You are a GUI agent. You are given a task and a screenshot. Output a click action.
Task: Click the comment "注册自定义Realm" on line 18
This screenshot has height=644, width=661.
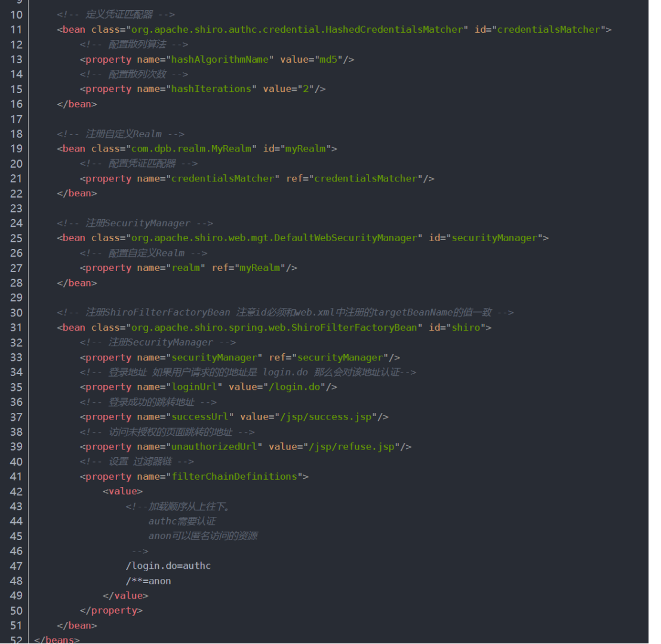[124, 134]
